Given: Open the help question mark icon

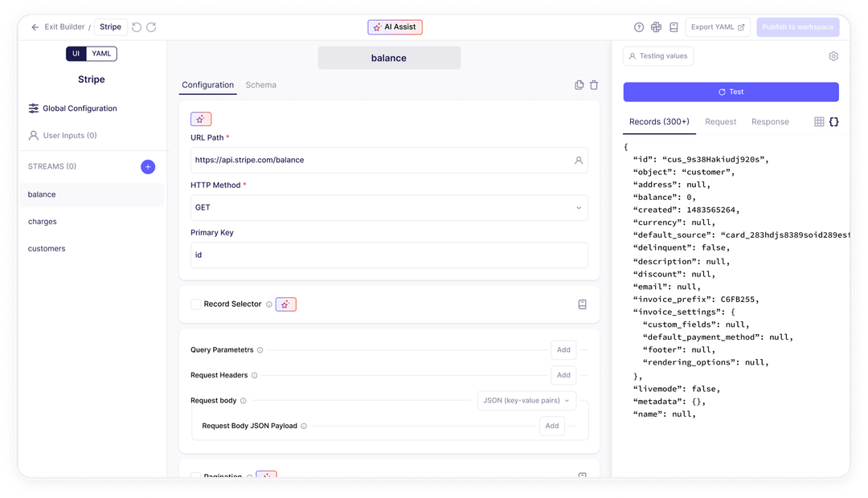Looking at the screenshot, I should 639,27.
